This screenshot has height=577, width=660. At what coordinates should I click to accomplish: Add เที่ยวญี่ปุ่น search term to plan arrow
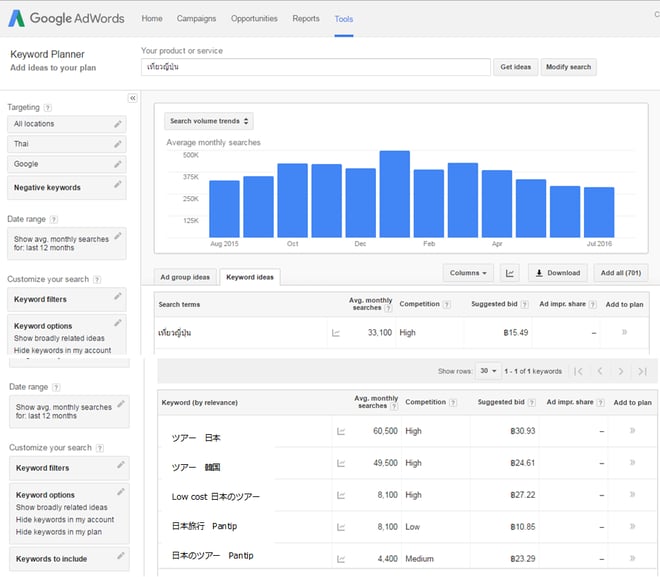click(x=625, y=332)
